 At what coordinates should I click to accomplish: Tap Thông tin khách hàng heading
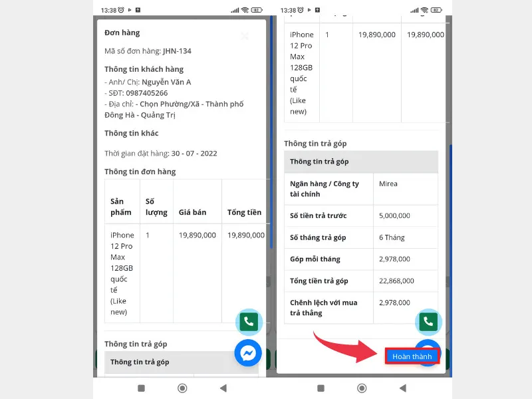coord(144,69)
